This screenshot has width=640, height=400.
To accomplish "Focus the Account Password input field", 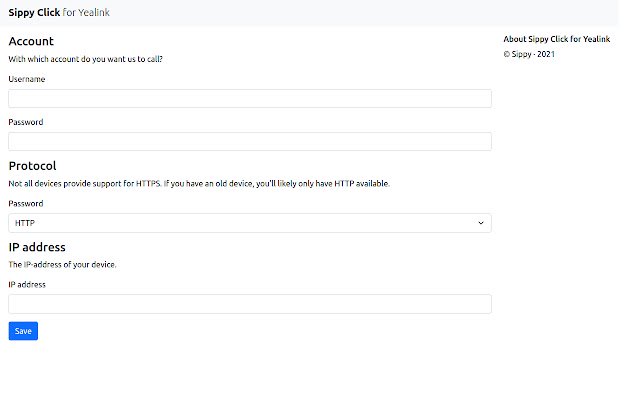I will pos(250,142).
